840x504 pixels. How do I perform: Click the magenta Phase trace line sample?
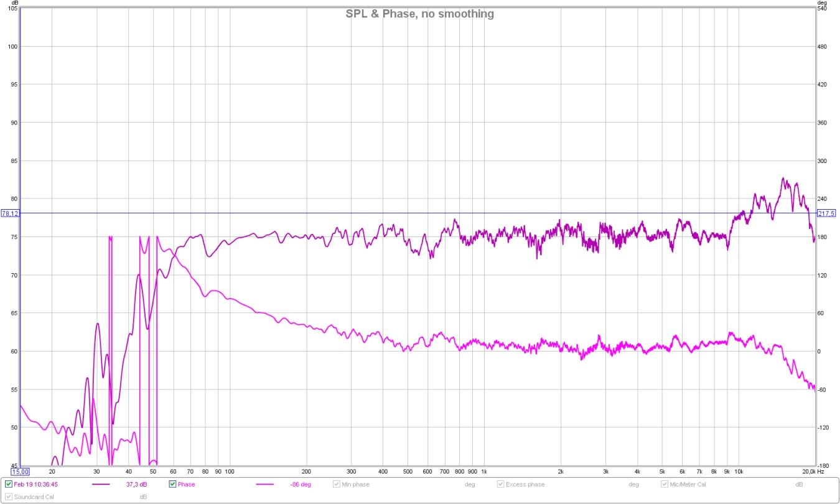265,484
